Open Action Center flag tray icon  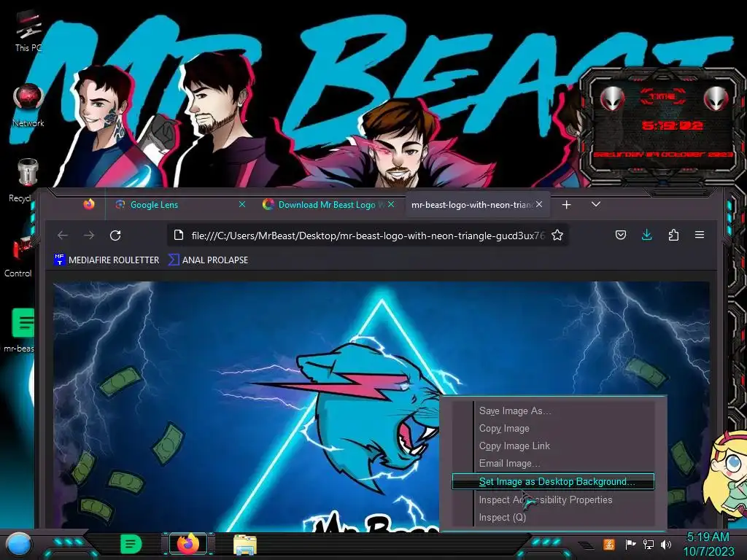click(630, 544)
